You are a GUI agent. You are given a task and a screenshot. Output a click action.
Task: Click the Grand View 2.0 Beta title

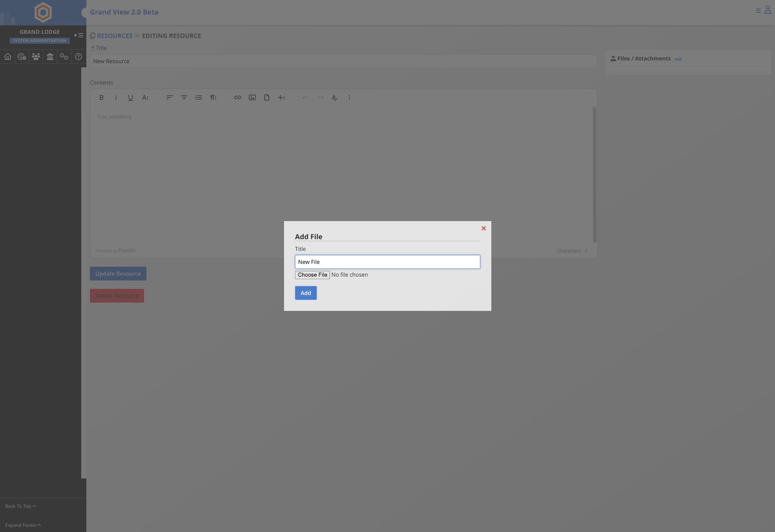coord(124,12)
